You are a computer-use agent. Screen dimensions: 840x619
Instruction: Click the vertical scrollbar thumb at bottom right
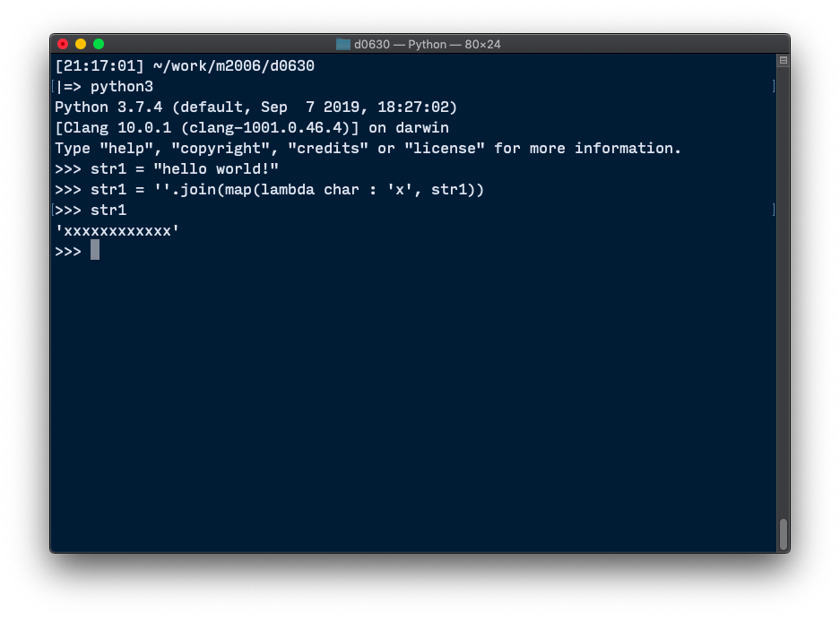784,534
